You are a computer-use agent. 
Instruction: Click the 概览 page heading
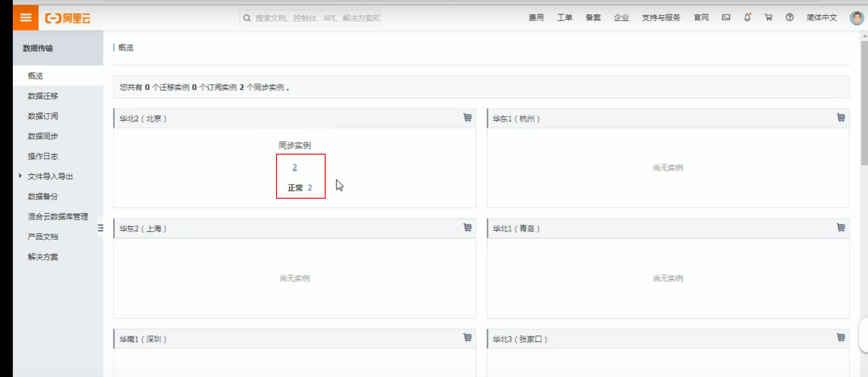coord(126,48)
